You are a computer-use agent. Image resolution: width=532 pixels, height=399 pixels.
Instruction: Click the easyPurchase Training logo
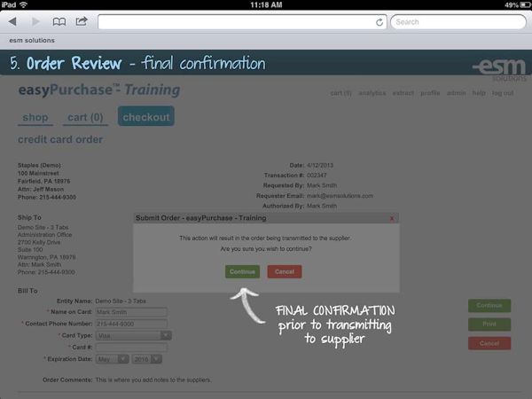point(99,90)
